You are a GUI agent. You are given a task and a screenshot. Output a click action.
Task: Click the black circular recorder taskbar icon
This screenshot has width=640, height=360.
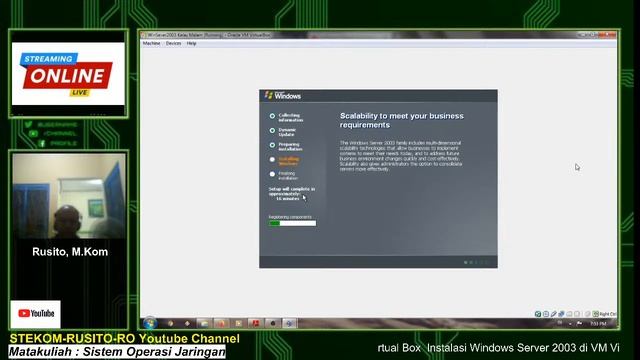273,324
